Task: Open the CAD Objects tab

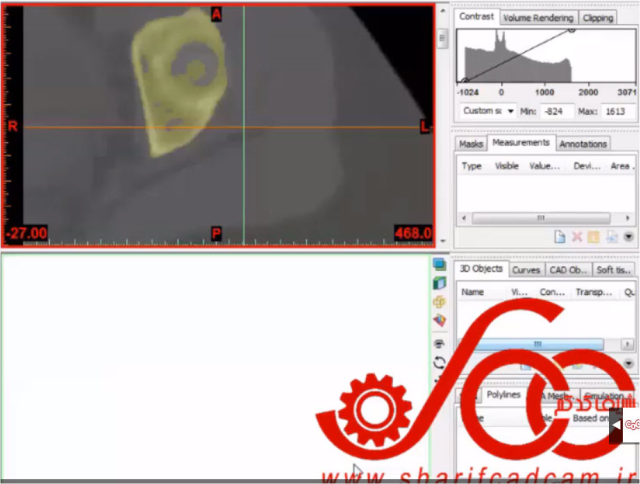Action: [x=568, y=270]
